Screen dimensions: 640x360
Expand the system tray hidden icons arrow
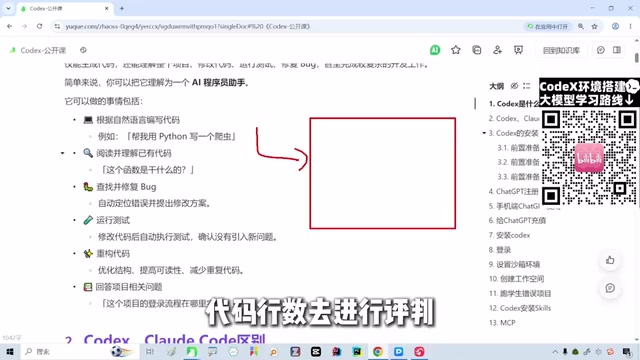pos(555,351)
